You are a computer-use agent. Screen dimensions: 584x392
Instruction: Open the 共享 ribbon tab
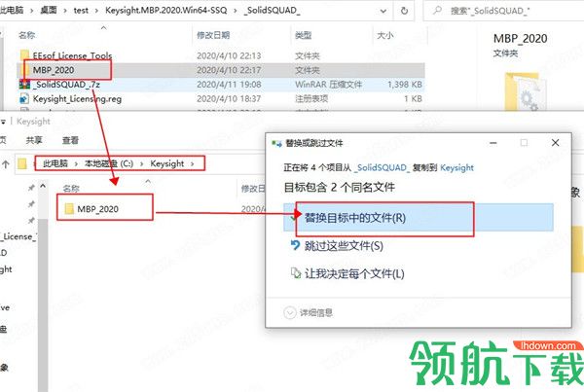point(34,140)
